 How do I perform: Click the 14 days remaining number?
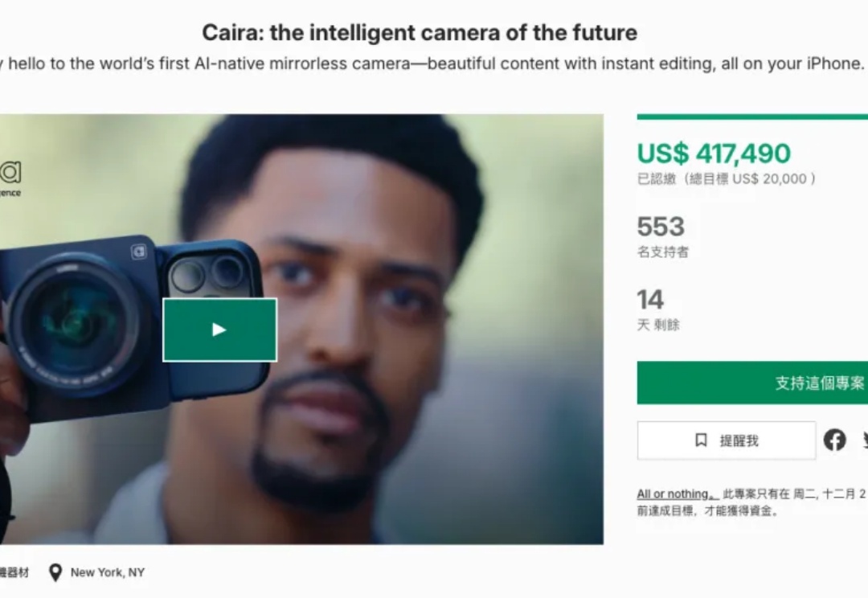pyautogui.click(x=650, y=301)
